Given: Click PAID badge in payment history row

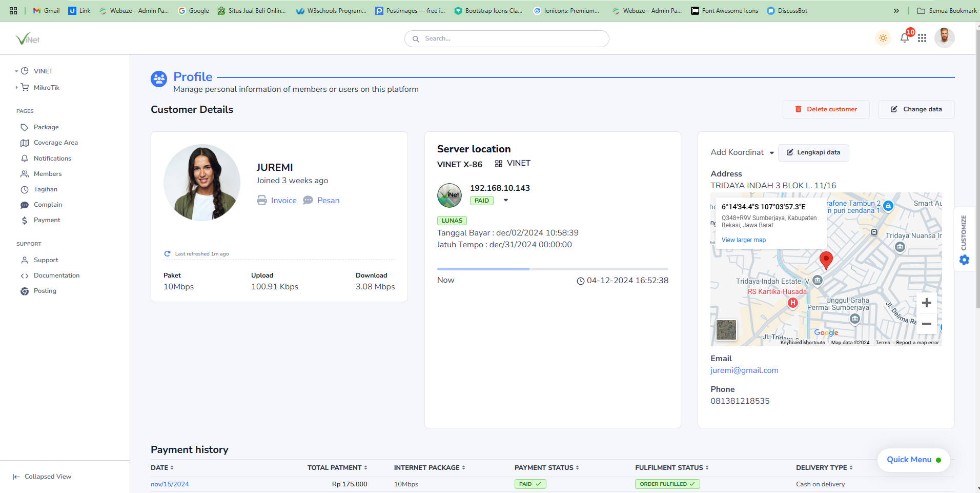Looking at the screenshot, I should click(530, 484).
